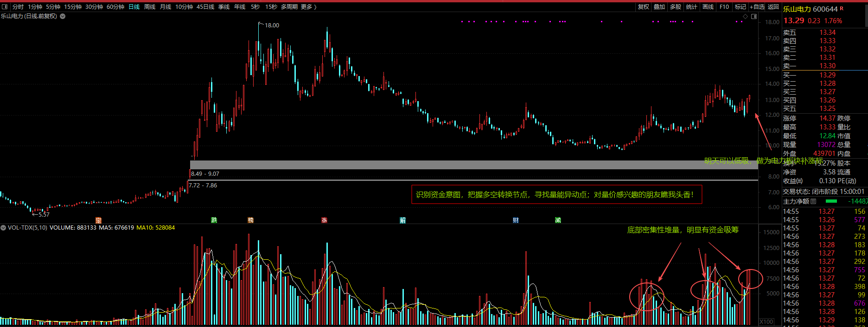Switch to 月线 monthly chart
The width and height of the screenshot is (868, 327).
click(x=166, y=7)
